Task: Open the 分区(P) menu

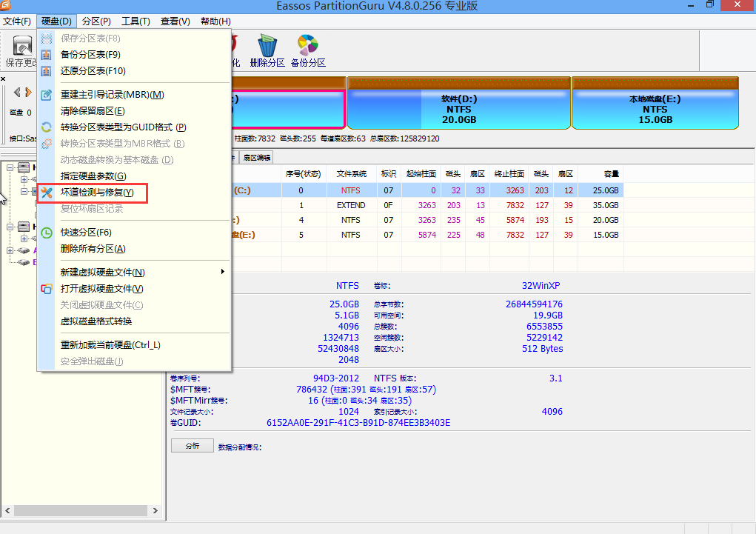Action: pos(96,21)
